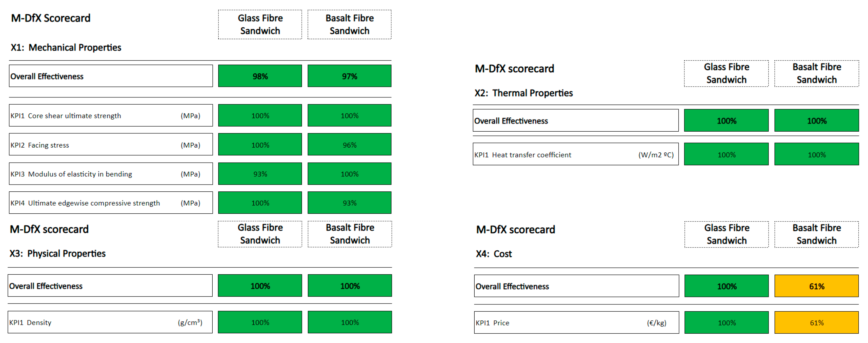868x343 pixels.
Task: Select the 93% edgewise compressive strength Basalt cell
Action: tap(349, 203)
